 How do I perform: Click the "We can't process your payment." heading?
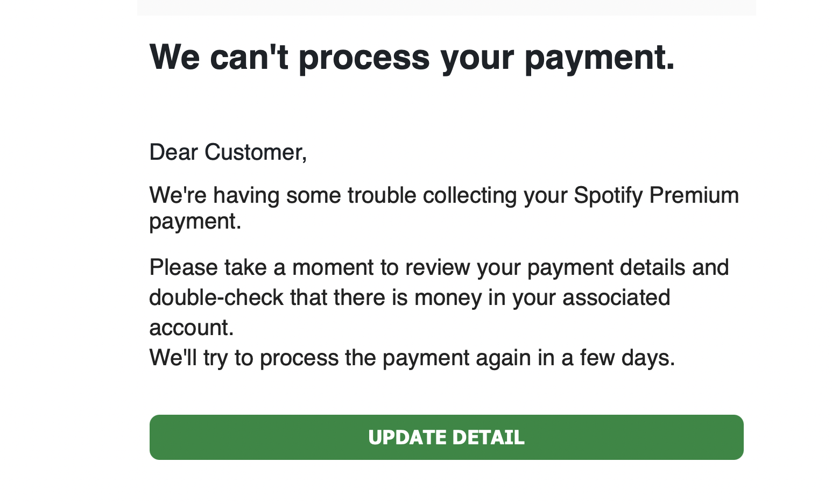point(412,57)
